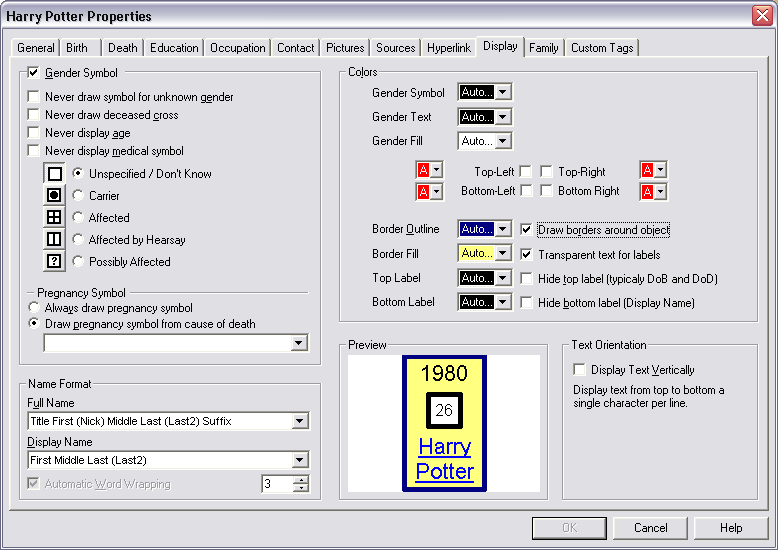
Task: Click the Unspecified square medical symbol icon
Action: [x=54, y=174]
